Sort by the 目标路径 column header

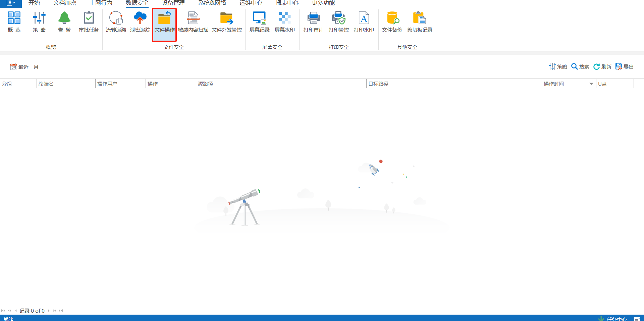(454, 84)
